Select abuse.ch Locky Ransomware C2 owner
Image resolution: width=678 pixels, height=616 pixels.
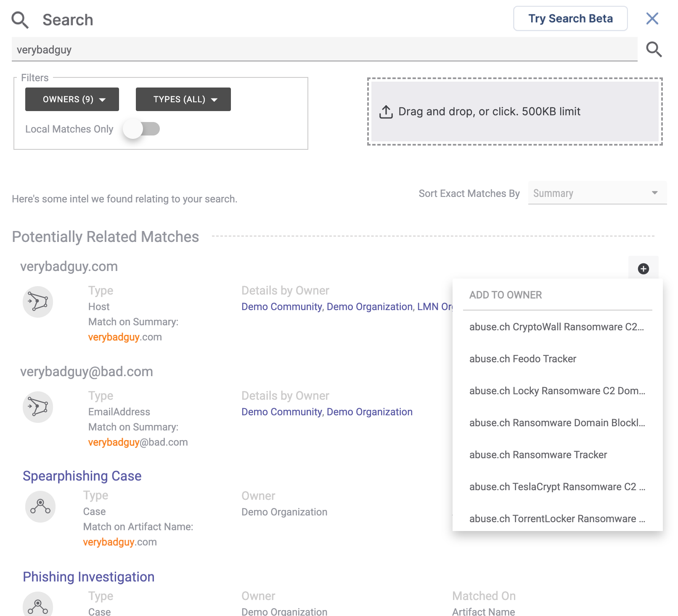pos(557,391)
